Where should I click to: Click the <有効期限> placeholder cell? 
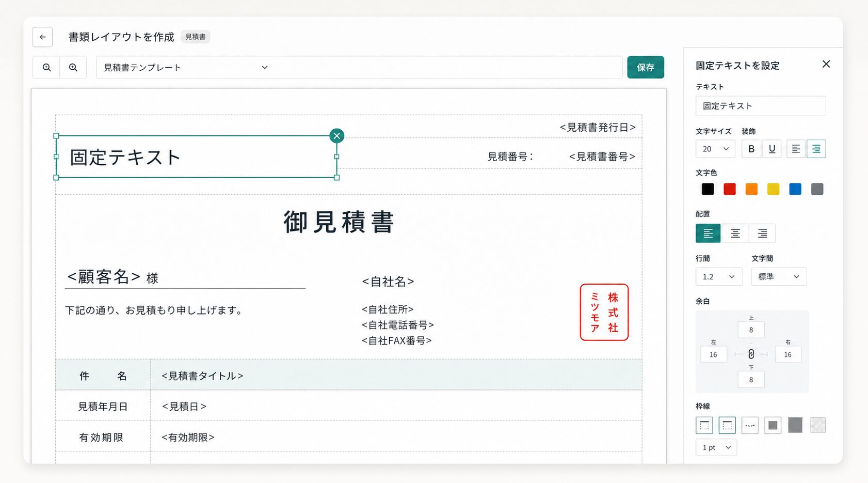coord(396,437)
